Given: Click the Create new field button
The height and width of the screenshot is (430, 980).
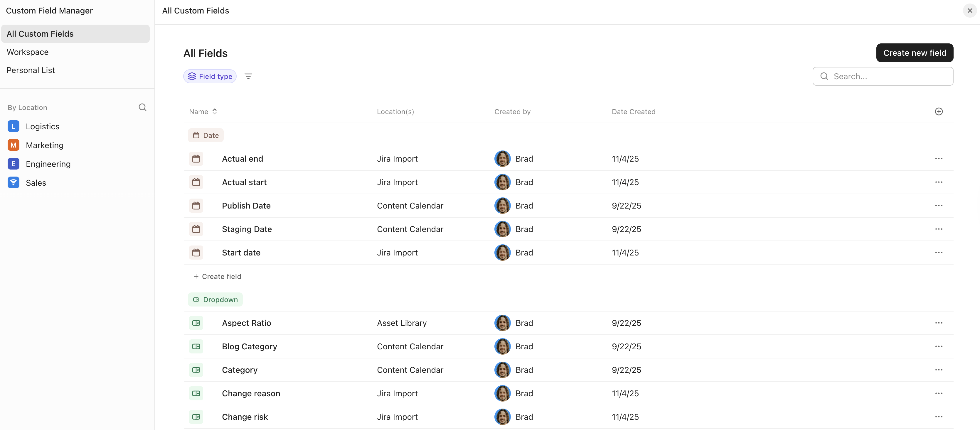Looking at the screenshot, I should [915, 53].
